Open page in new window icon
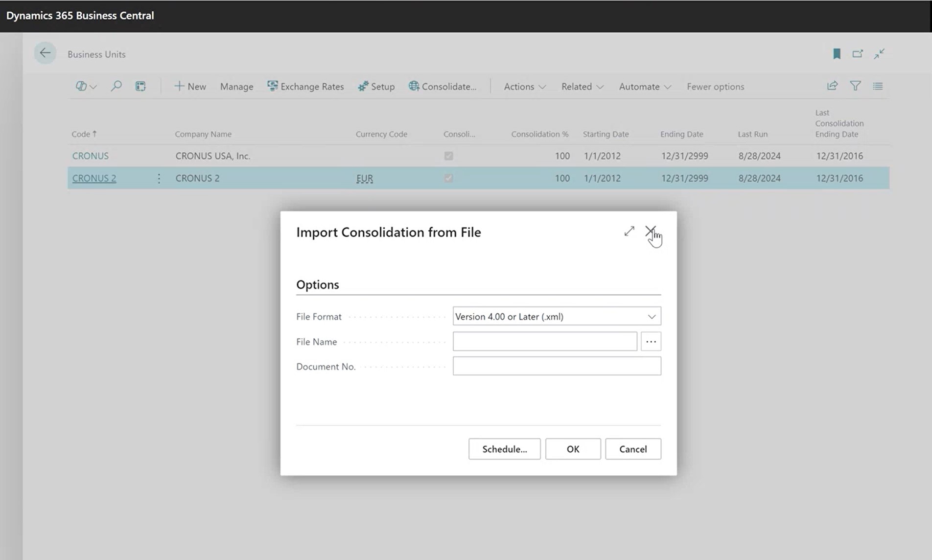932x560 pixels. tap(858, 53)
